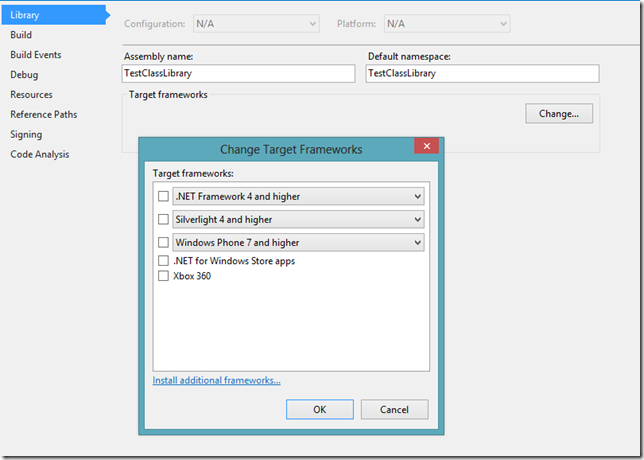This screenshot has width=644, height=460.
Task: Expand Silverlight 4 and higher dropdown
Action: (299, 219)
